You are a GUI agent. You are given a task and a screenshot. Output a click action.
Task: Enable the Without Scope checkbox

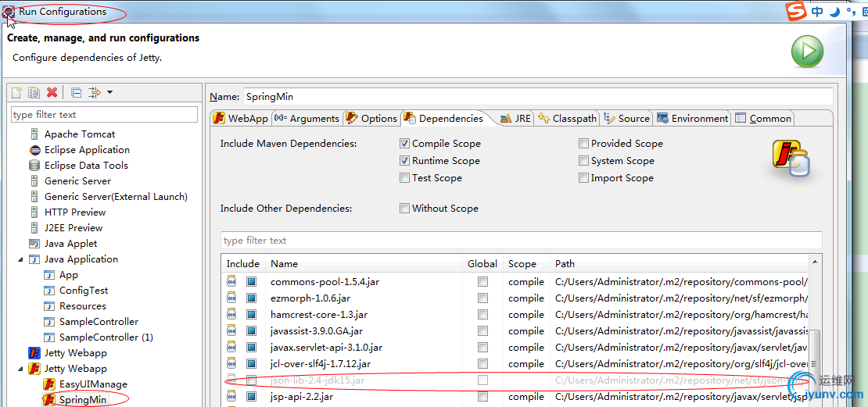[x=404, y=209]
